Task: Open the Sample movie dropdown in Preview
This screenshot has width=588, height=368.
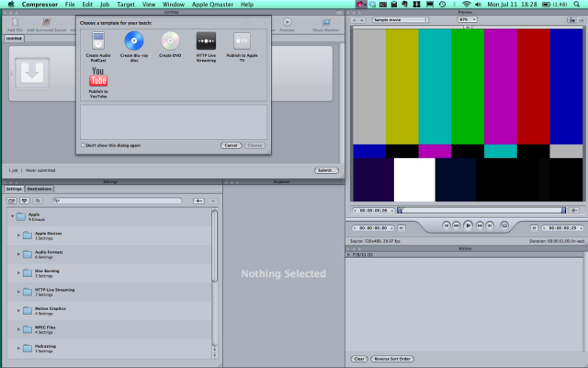Action: point(401,19)
